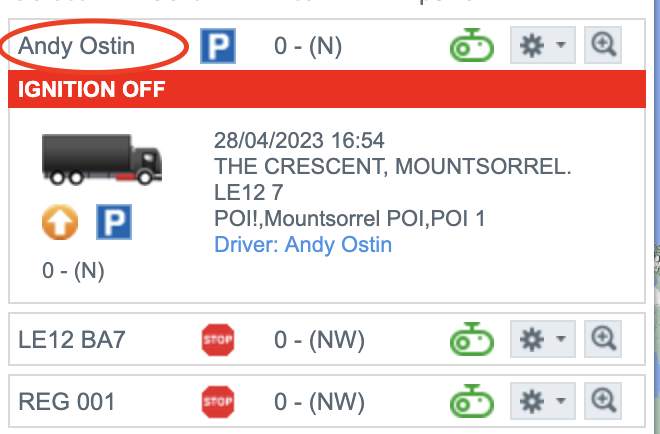Click the black truck vehicle image
660x434 pixels.
(102, 159)
